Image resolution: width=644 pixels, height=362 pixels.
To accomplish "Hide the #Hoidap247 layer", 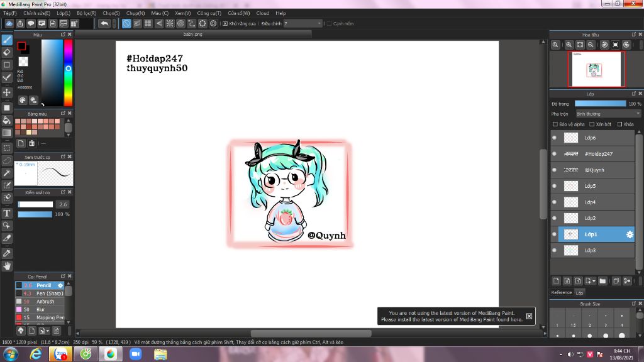I will (x=555, y=154).
